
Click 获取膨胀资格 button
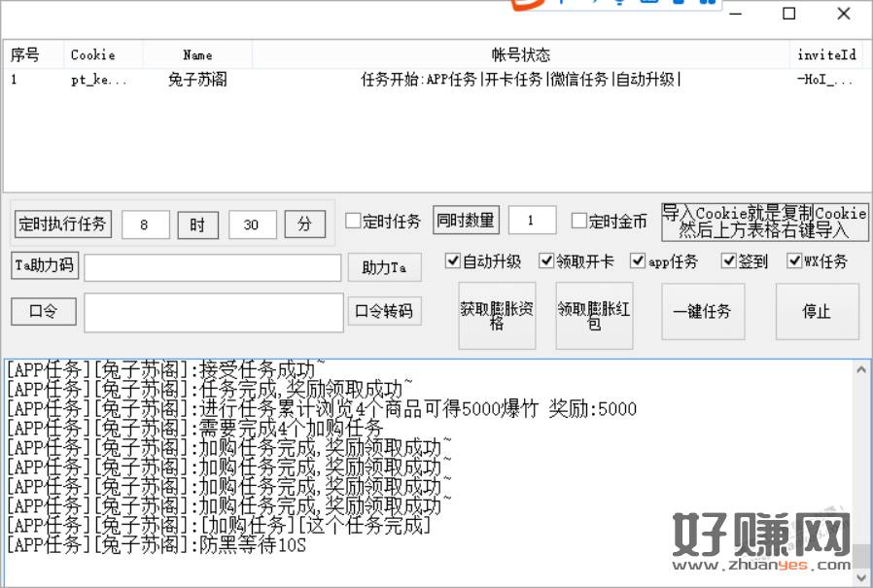(x=497, y=316)
